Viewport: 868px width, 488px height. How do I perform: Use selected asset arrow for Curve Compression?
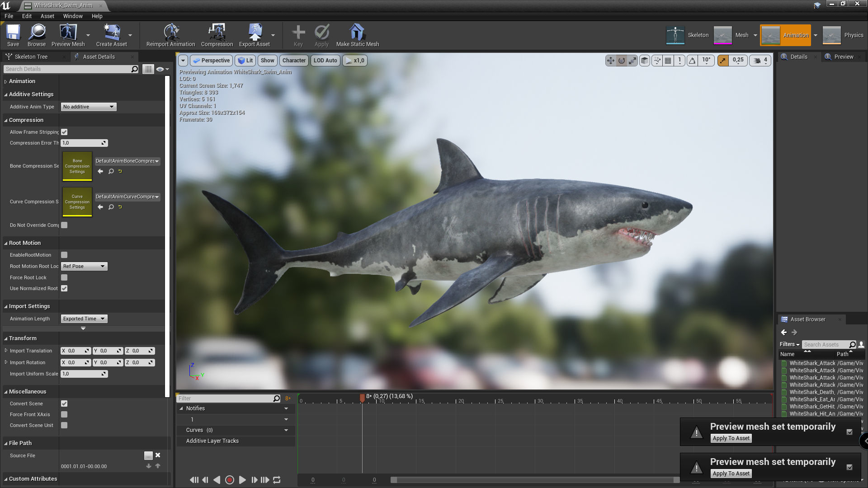(100, 207)
